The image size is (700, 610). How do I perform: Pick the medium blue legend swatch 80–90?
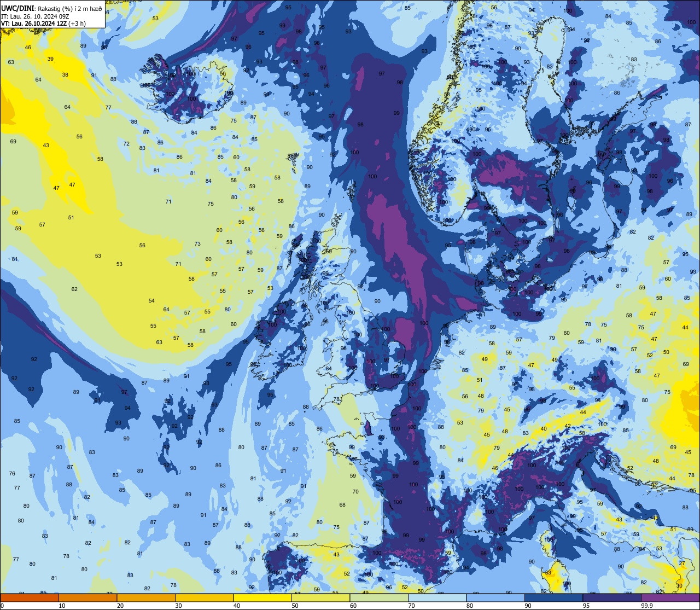point(495,597)
